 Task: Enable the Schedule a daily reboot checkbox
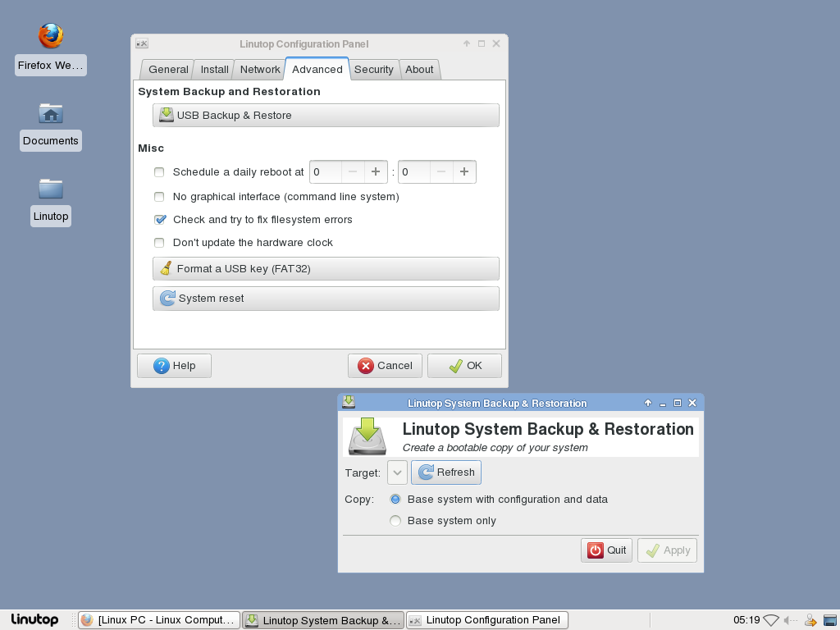click(159, 172)
